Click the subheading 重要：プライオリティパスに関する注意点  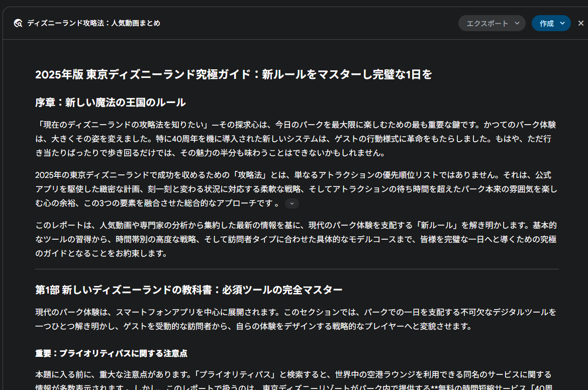pyautogui.click(x=112, y=353)
